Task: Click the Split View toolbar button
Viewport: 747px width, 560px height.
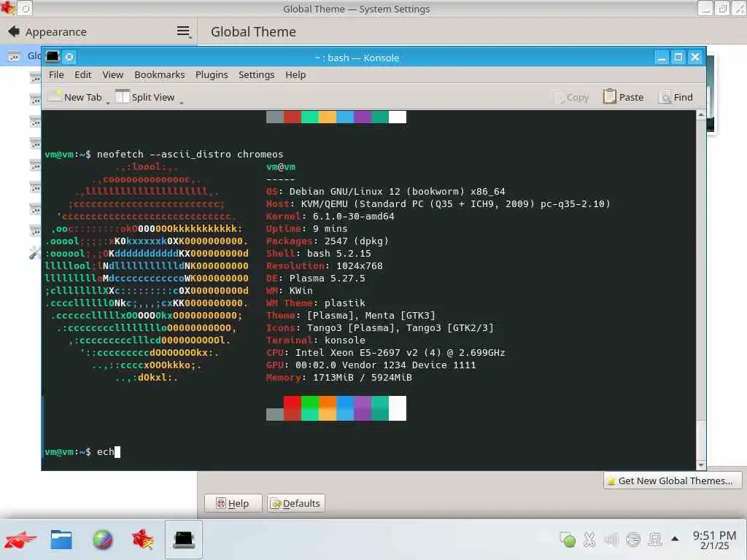Action: pyautogui.click(x=145, y=97)
